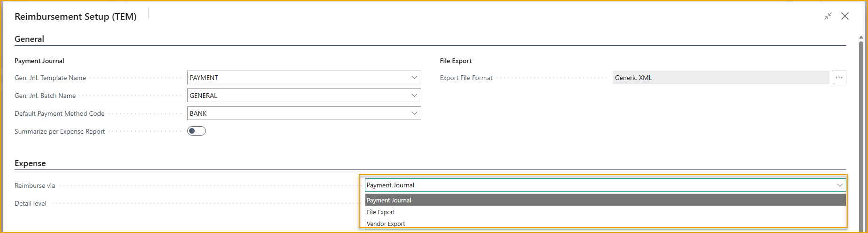Select Payment Journal from the dropdown list
The image size is (868, 233).
[x=389, y=200]
